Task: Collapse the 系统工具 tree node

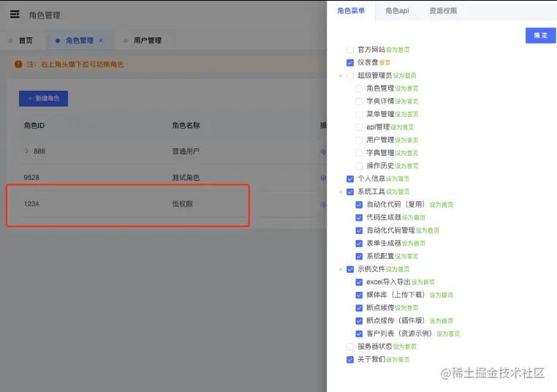Action: coord(341,192)
